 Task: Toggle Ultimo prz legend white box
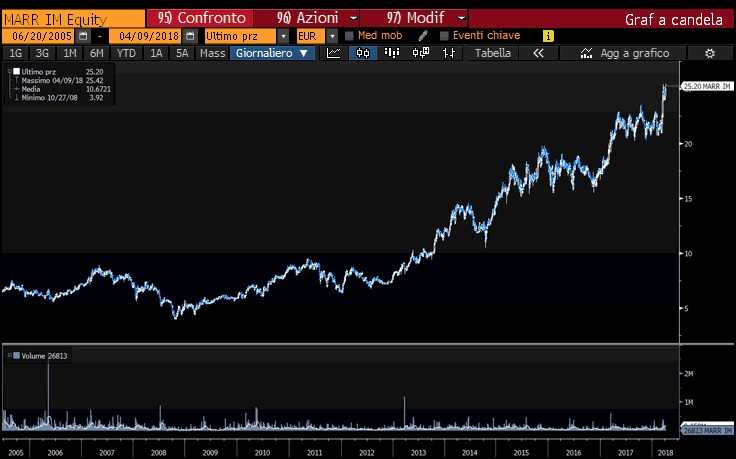click(x=16, y=71)
